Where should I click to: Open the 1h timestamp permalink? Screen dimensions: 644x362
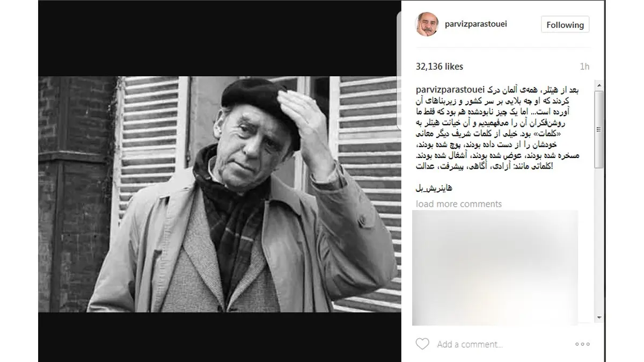point(585,67)
